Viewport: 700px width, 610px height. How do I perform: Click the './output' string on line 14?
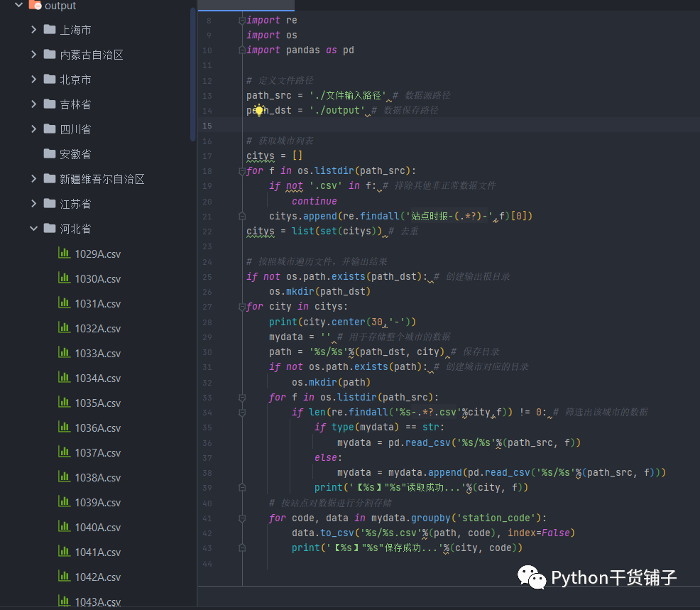click(x=337, y=110)
